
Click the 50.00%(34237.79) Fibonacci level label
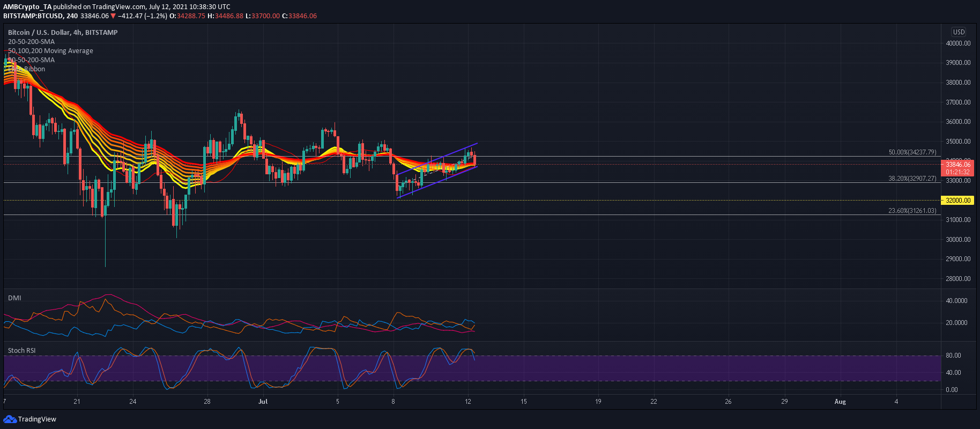[912, 152]
